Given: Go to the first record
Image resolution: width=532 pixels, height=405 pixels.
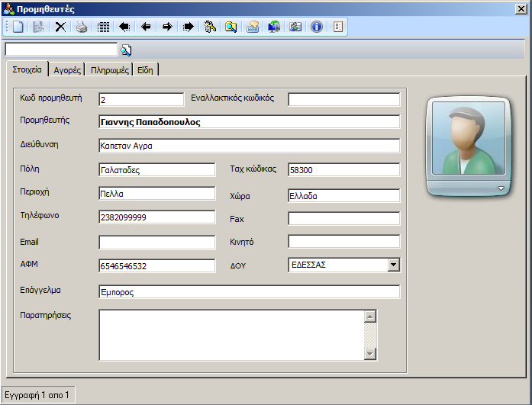Looking at the screenshot, I should click(x=124, y=27).
